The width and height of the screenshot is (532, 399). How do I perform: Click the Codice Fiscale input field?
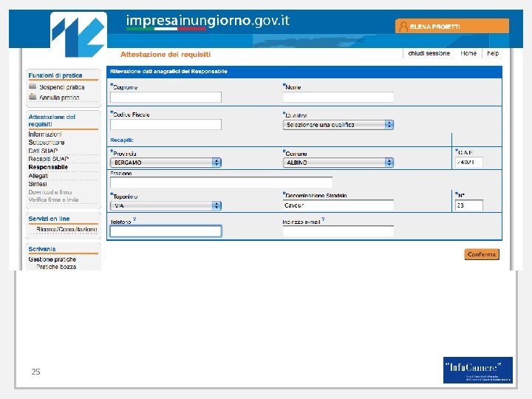(166, 125)
